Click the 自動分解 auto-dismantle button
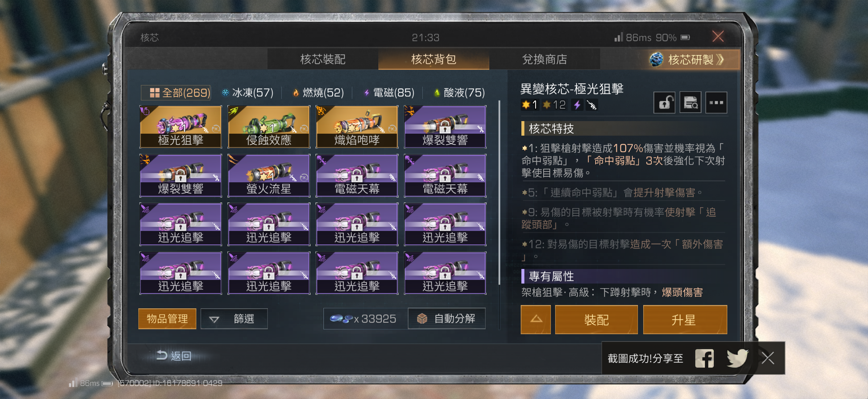 (447, 319)
